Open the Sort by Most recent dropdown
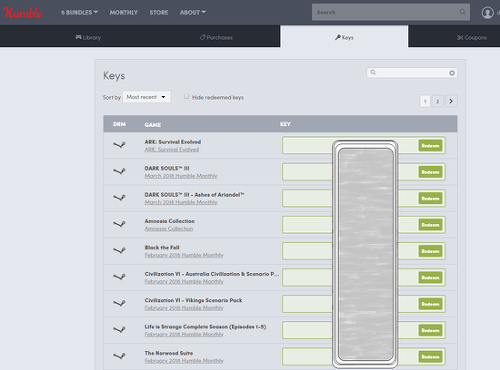This screenshot has height=370, width=500. [x=146, y=97]
